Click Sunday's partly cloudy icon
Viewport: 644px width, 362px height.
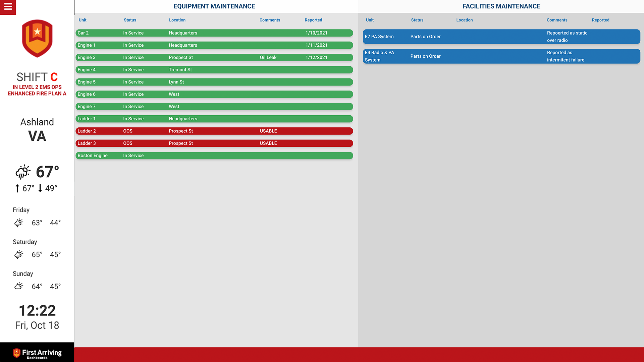point(19,286)
